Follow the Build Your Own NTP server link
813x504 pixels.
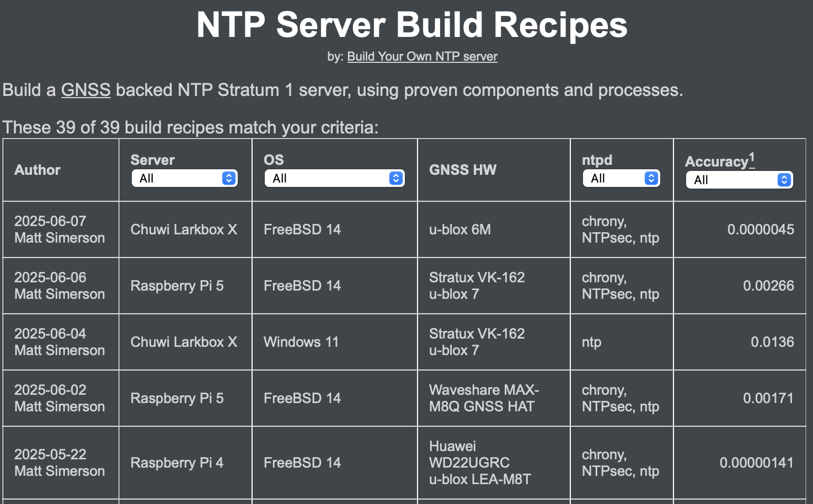tap(422, 56)
